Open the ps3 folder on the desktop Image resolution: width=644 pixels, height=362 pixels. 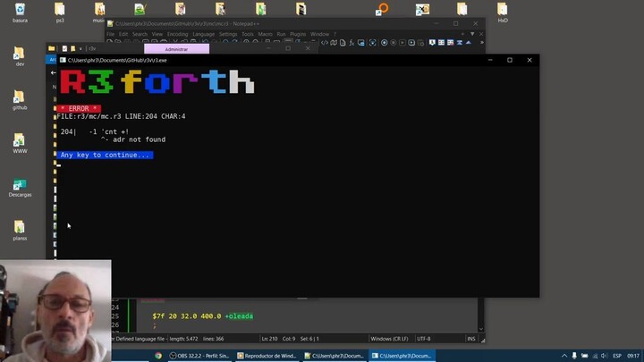60,13
